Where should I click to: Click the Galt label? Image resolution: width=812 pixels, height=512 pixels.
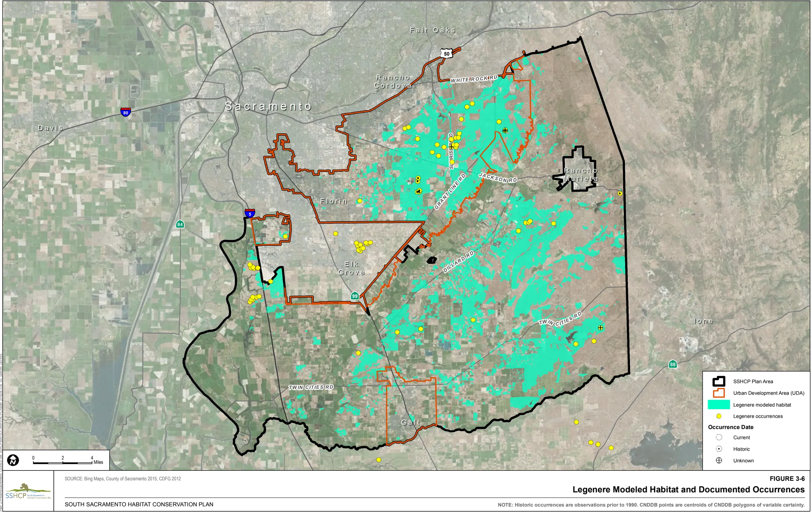click(411, 422)
